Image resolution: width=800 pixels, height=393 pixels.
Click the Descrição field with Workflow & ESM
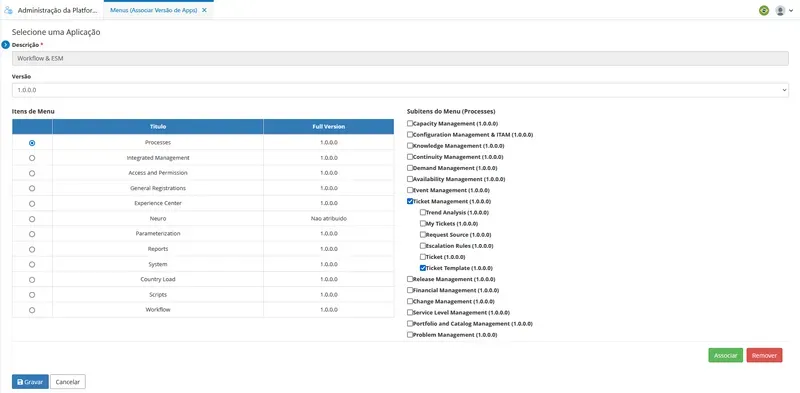(x=401, y=58)
